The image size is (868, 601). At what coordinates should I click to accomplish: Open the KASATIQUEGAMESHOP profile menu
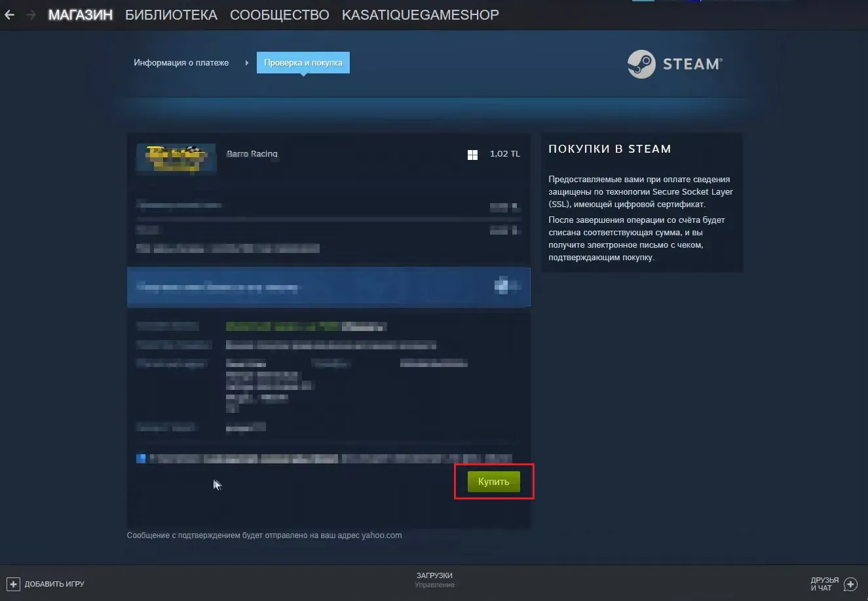click(x=421, y=14)
